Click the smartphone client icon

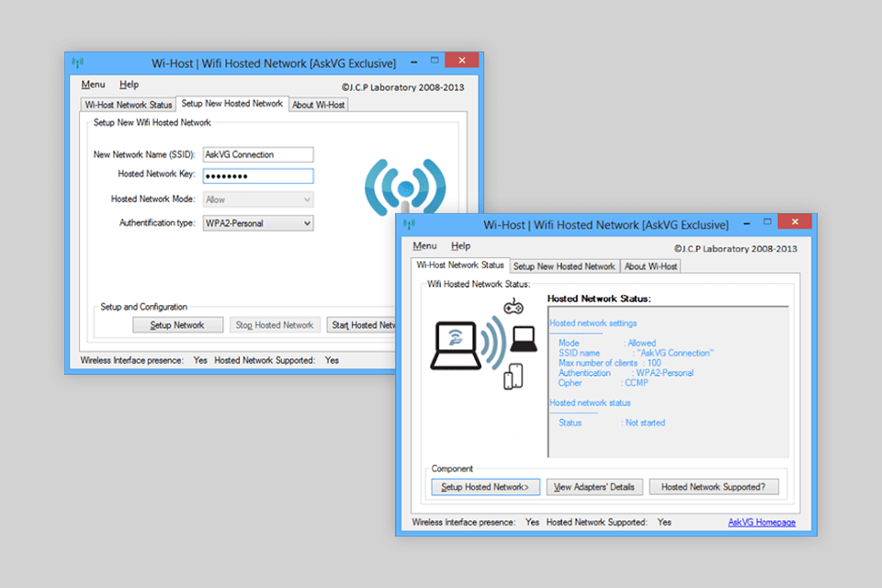(x=513, y=377)
